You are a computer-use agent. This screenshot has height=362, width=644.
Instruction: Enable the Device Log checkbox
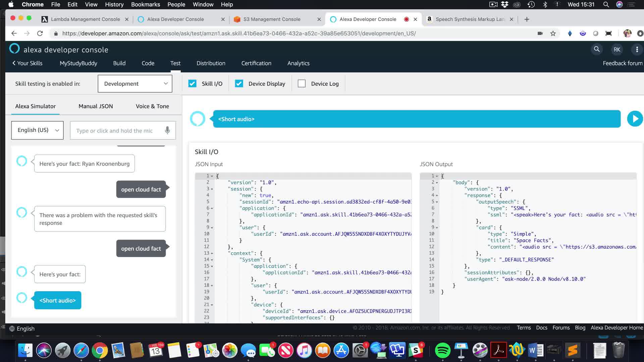click(x=302, y=83)
